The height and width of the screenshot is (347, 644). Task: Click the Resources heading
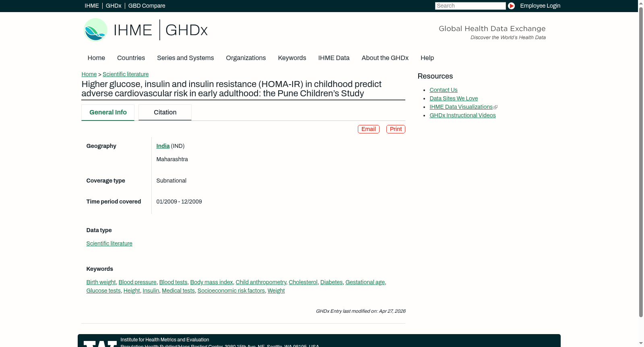[x=435, y=76]
